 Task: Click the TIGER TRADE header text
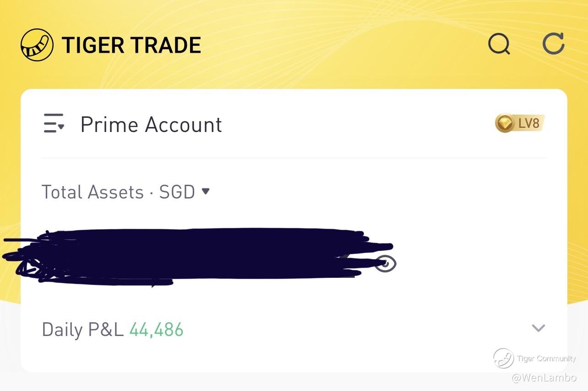click(x=131, y=45)
